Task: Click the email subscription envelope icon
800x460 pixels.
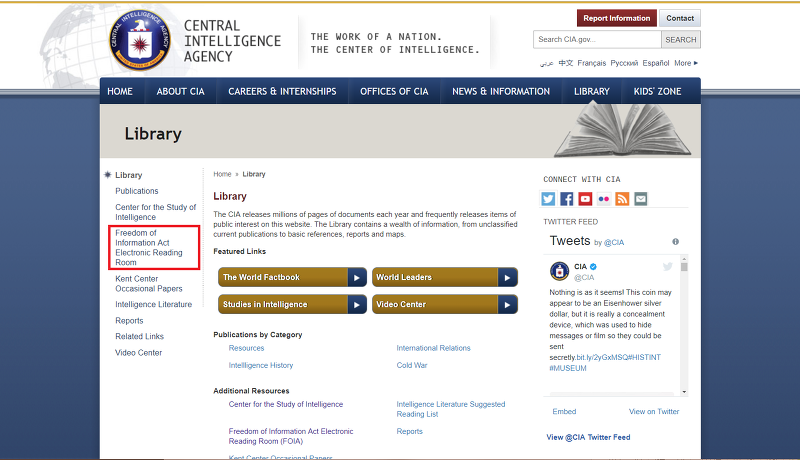Action: tap(641, 199)
